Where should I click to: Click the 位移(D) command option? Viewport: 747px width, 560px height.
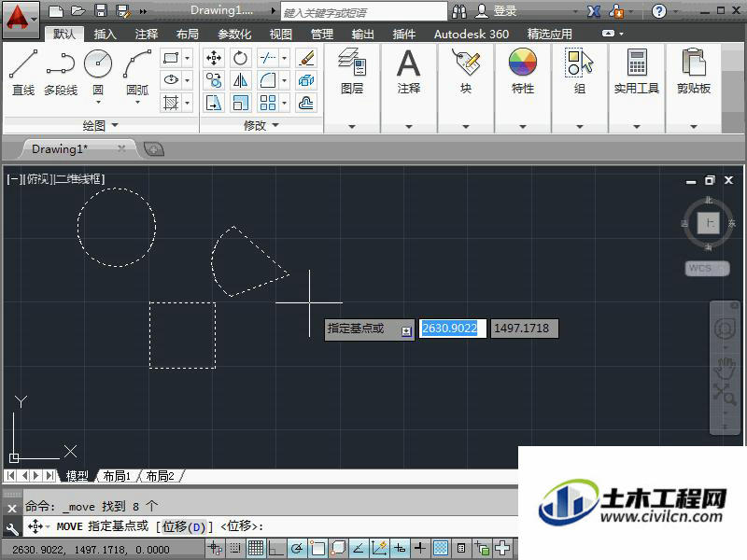click(184, 526)
